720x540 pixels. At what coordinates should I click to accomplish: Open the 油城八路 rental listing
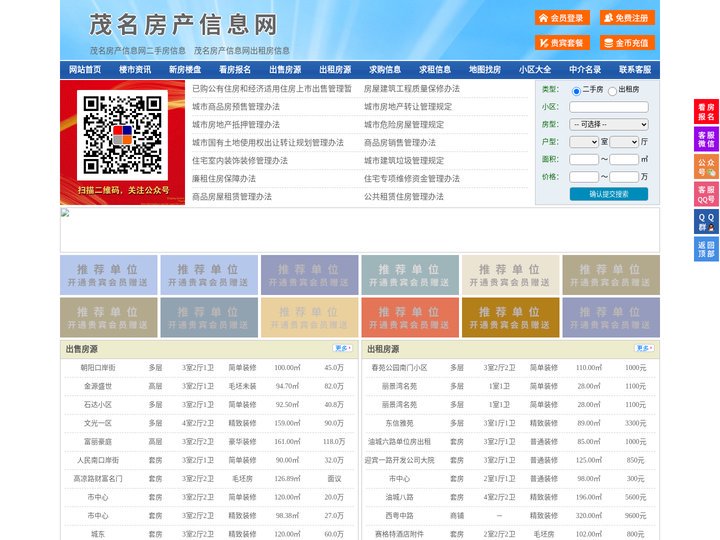pos(399,497)
